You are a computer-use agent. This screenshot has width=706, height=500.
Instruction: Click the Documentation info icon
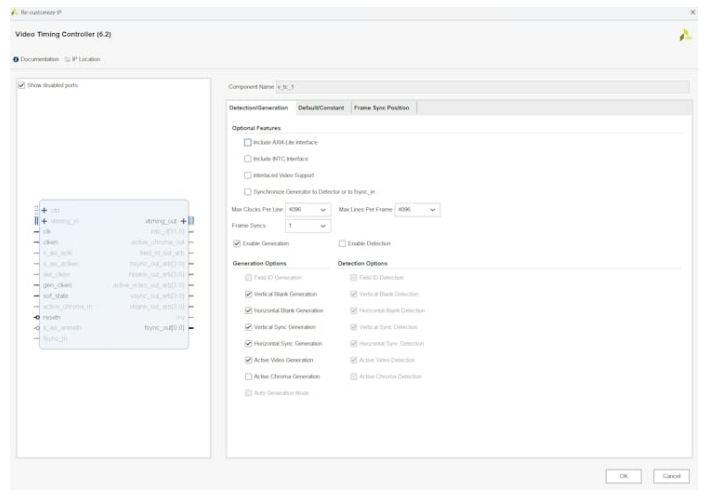[16, 58]
